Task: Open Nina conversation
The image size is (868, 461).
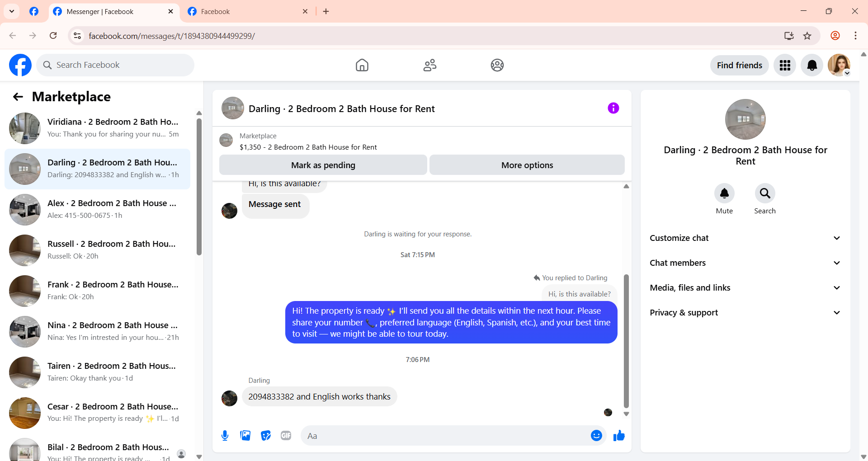Action: point(97,332)
